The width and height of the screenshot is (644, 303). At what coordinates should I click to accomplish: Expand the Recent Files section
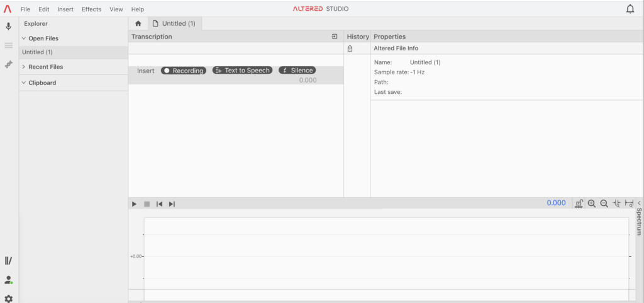[24, 67]
